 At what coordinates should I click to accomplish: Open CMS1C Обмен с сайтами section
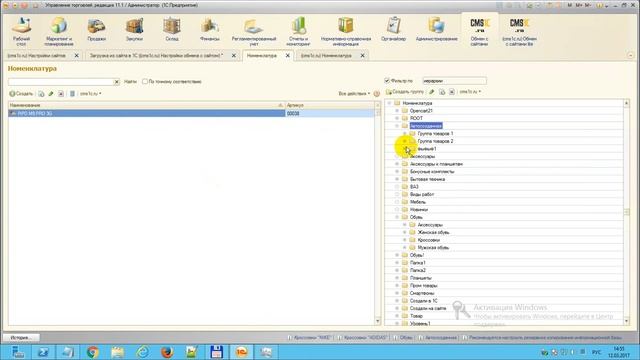[x=480, y=31]
